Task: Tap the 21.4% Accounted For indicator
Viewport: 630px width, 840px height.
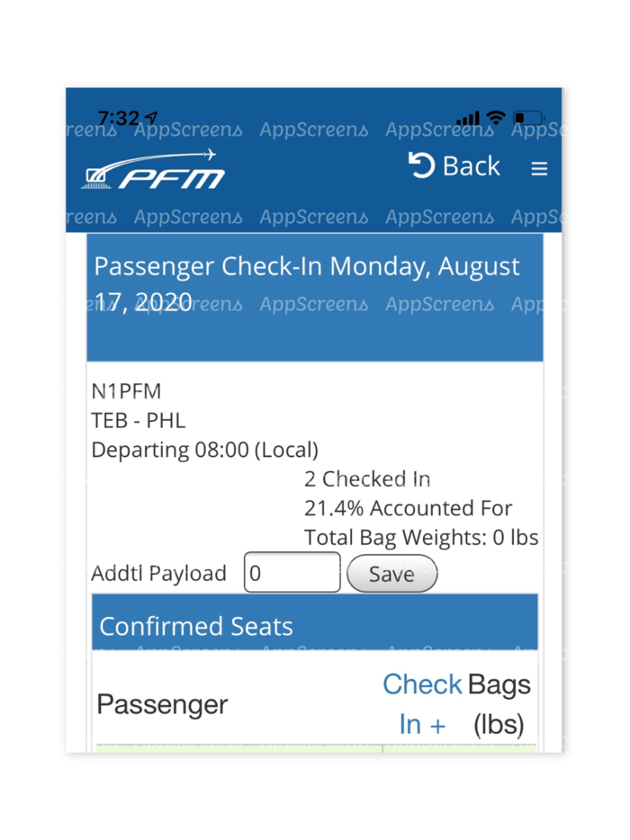Action: tap(409, 508)
